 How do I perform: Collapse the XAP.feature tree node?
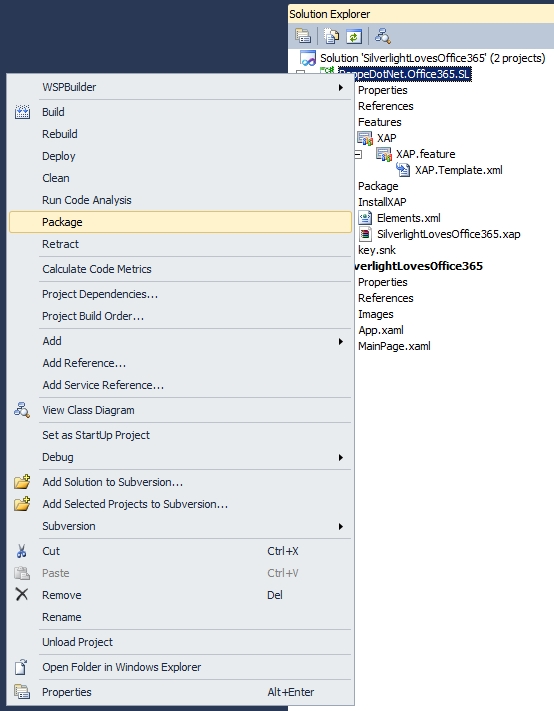(x=358, y=155)
